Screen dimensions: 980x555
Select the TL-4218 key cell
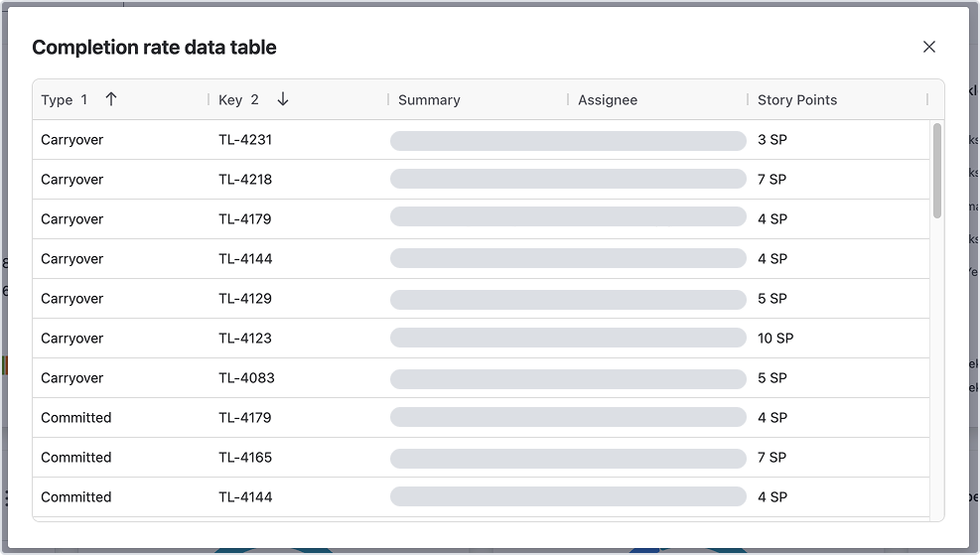pyautogui.click(x=245, y=180)
